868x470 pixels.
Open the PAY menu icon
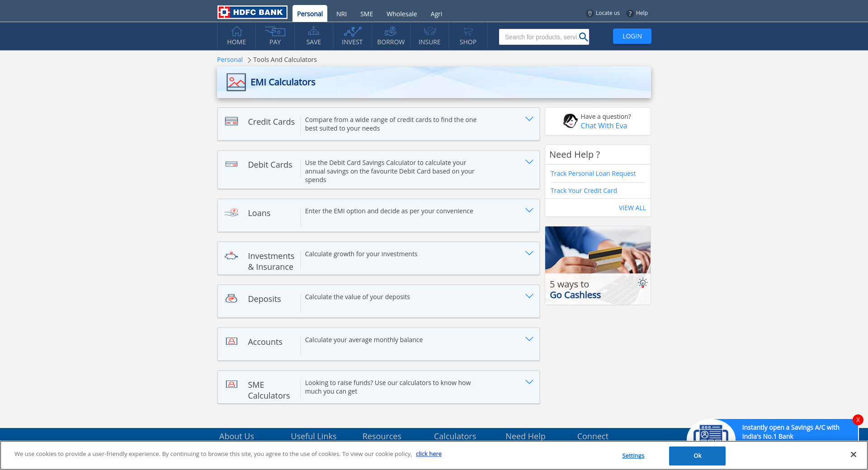275,32
